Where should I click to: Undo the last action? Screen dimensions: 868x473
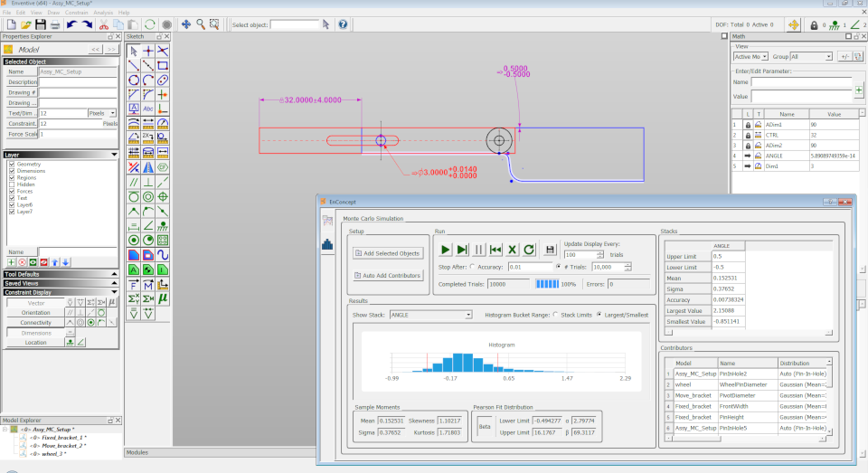pos(71,25)
